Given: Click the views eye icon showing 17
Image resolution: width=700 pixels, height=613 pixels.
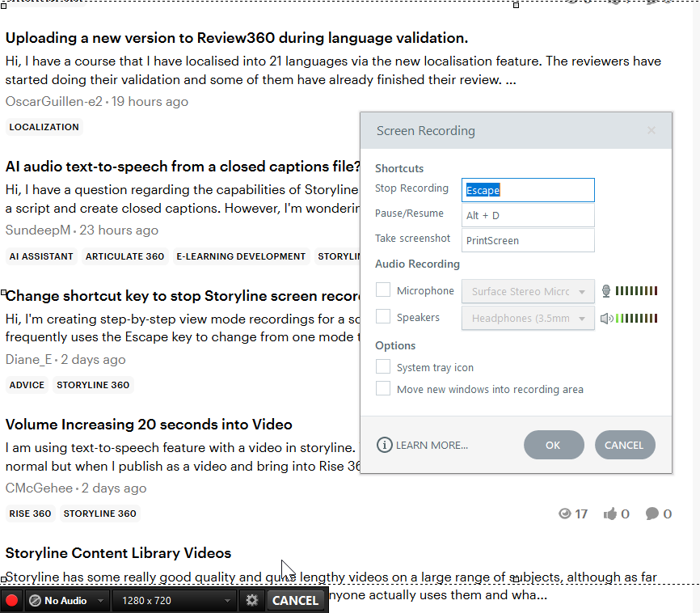Looking at the screenshot, I should click(565, 514).
